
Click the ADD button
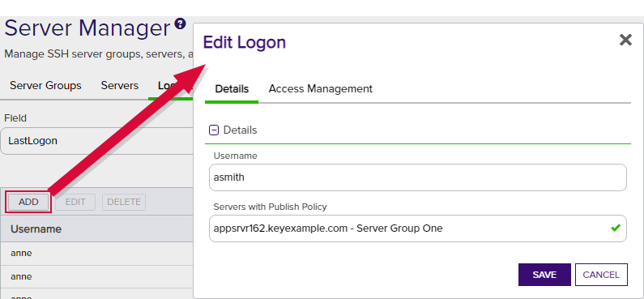click(x=28, y=202)
